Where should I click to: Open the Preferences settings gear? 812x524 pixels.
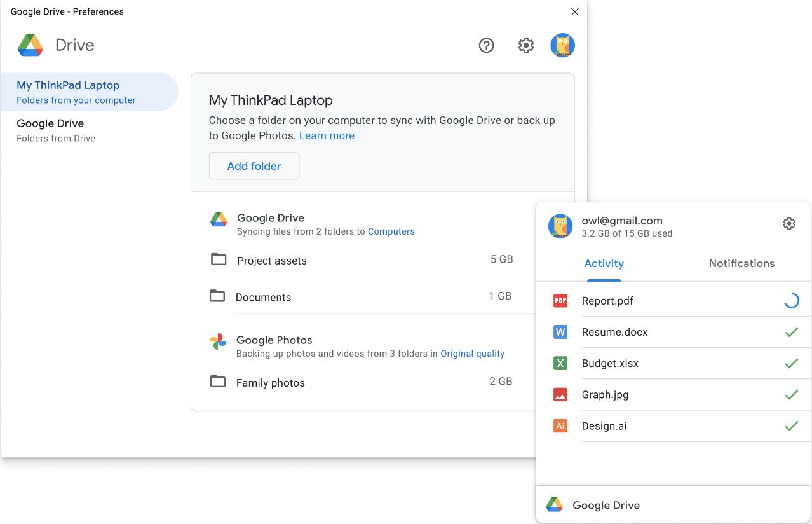[x=525, y=45]
